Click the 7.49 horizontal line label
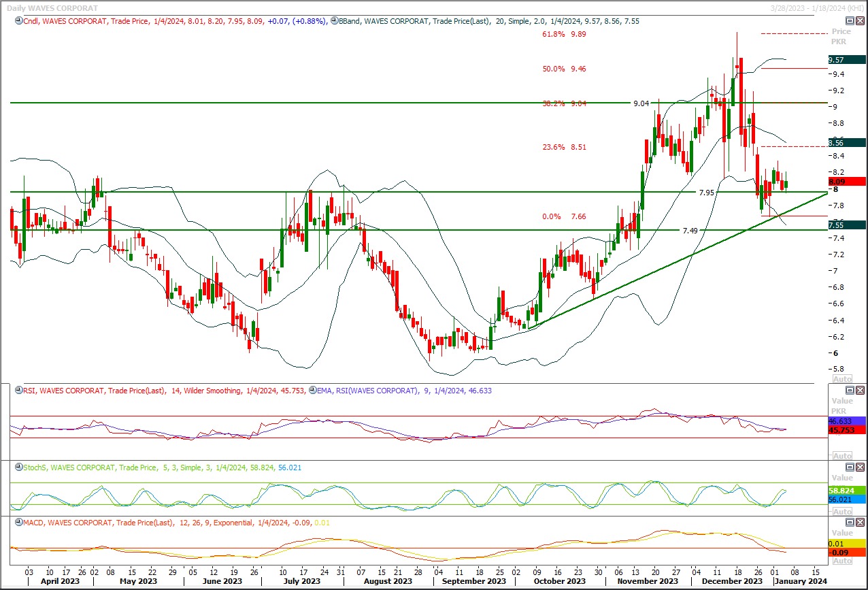Viewport: 868px width, 590px height. click(690, 231)
